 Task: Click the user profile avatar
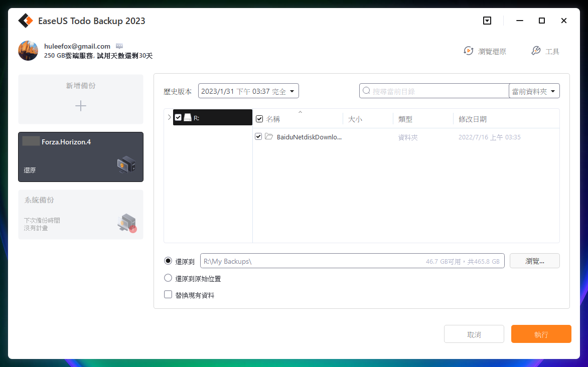(28, 51)
